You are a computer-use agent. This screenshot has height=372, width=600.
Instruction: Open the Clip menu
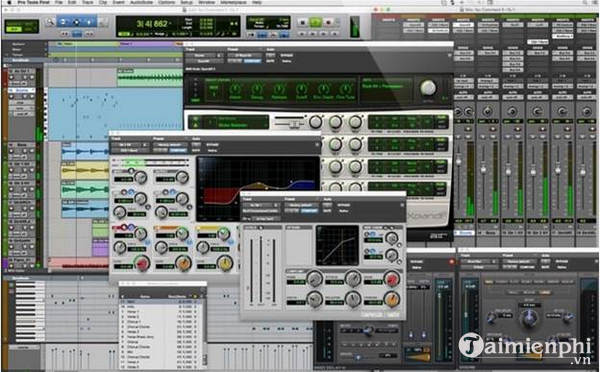(103, 2)
